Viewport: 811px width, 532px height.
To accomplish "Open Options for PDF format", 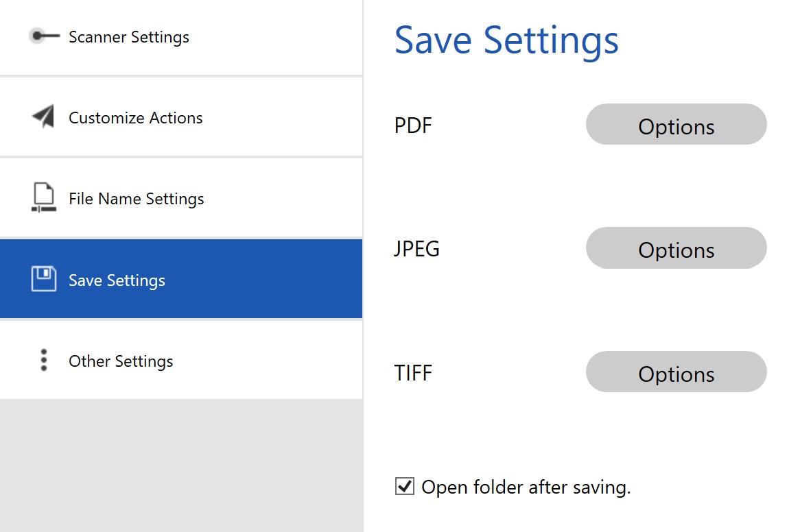I will (x=676, y=125).
